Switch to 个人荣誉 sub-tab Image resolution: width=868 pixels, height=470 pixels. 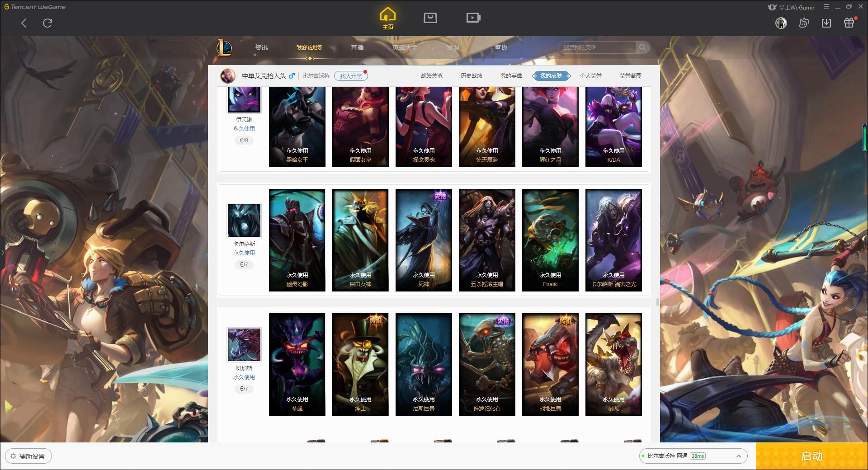pos(591,76)
